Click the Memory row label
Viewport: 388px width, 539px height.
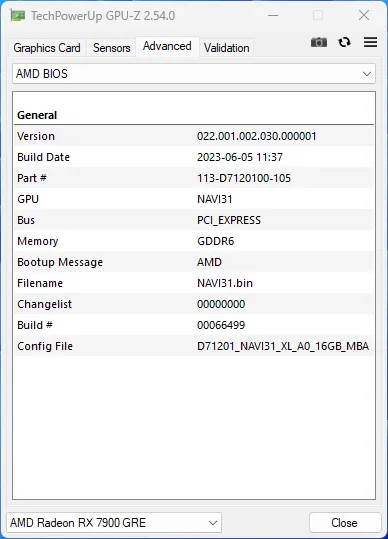tap(37, 241)
